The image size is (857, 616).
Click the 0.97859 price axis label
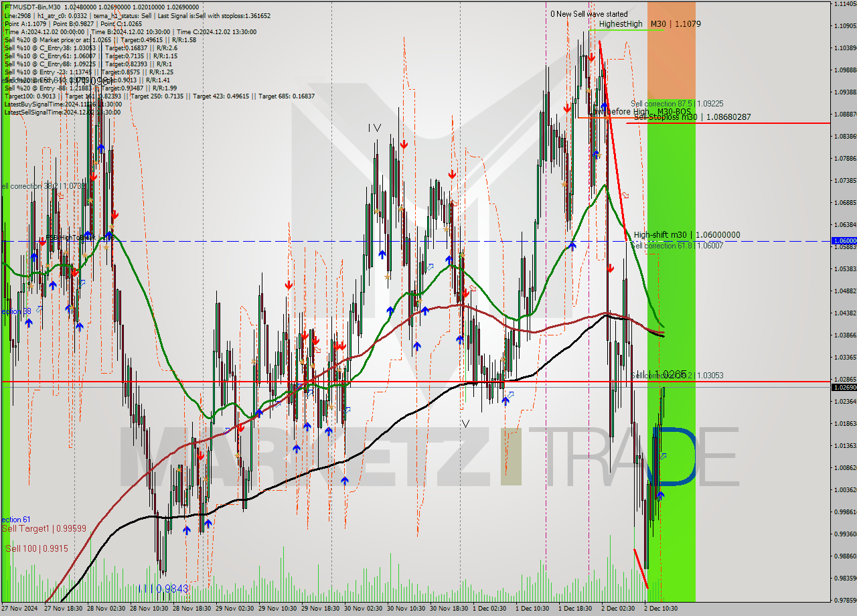click(845, 600)
